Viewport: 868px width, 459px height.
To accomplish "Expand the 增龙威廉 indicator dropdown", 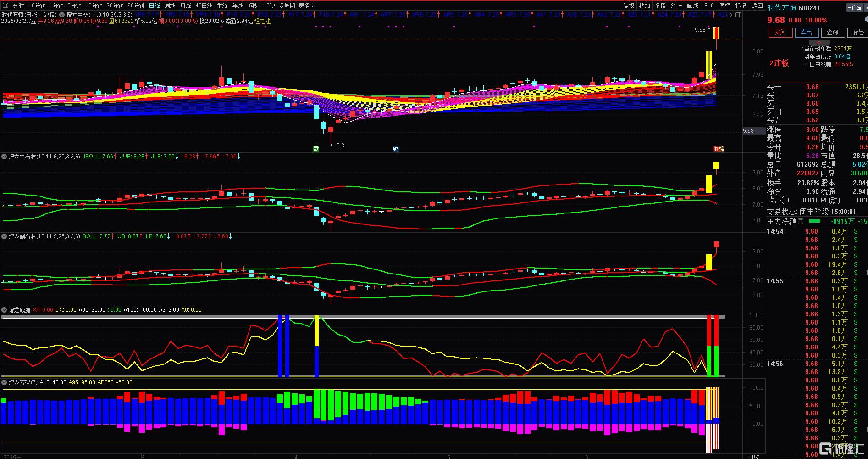I will coord(5,310).
